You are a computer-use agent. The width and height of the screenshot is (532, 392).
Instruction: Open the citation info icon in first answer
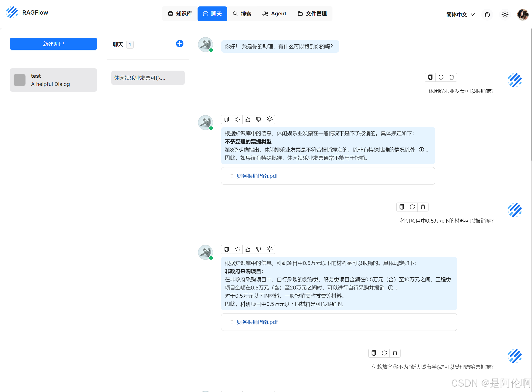[x=421, y=150]
